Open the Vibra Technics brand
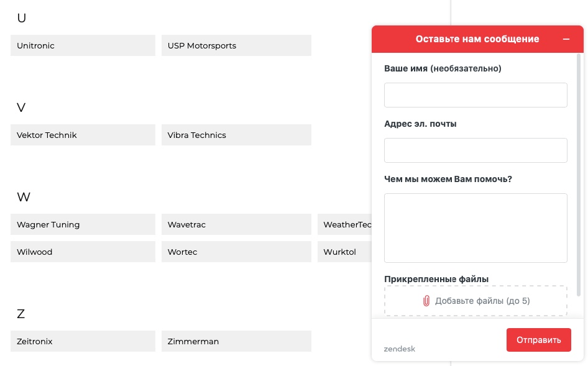 pyautogui.click(x=236, y=135)
